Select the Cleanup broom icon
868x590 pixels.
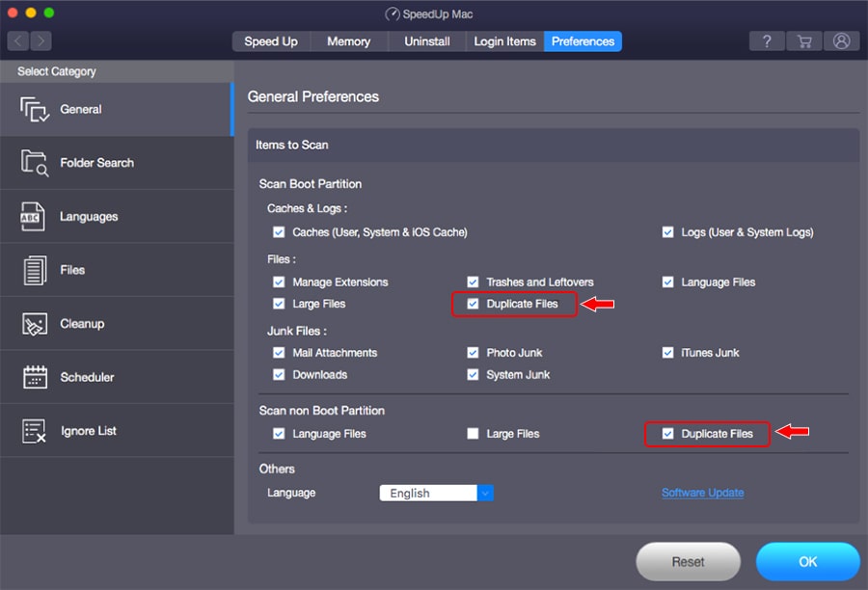(x=35, y=324)
